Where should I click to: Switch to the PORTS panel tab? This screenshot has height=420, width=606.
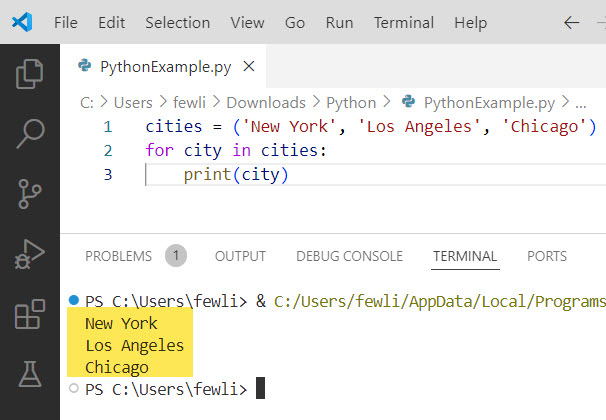(x=547, y=256)
